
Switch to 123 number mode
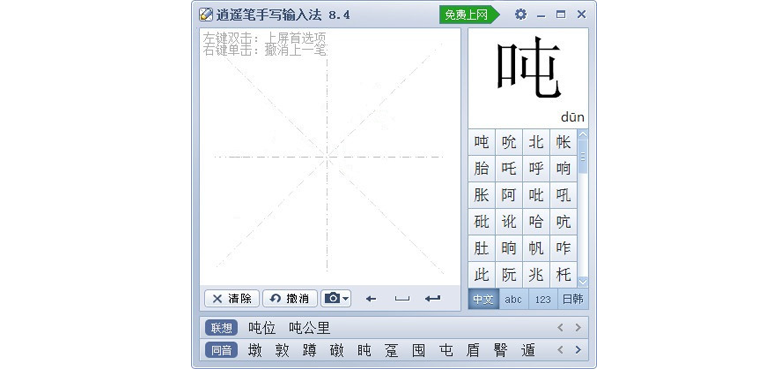[543, 300]
